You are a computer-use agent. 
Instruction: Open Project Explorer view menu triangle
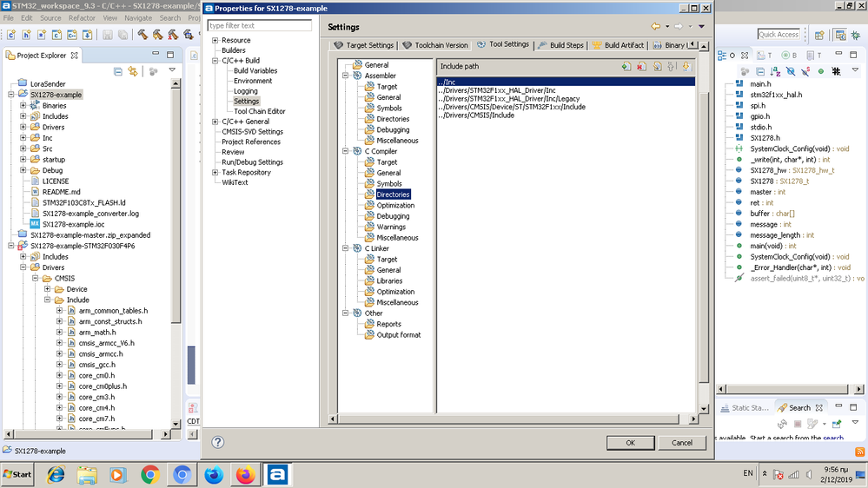[172, 70]
